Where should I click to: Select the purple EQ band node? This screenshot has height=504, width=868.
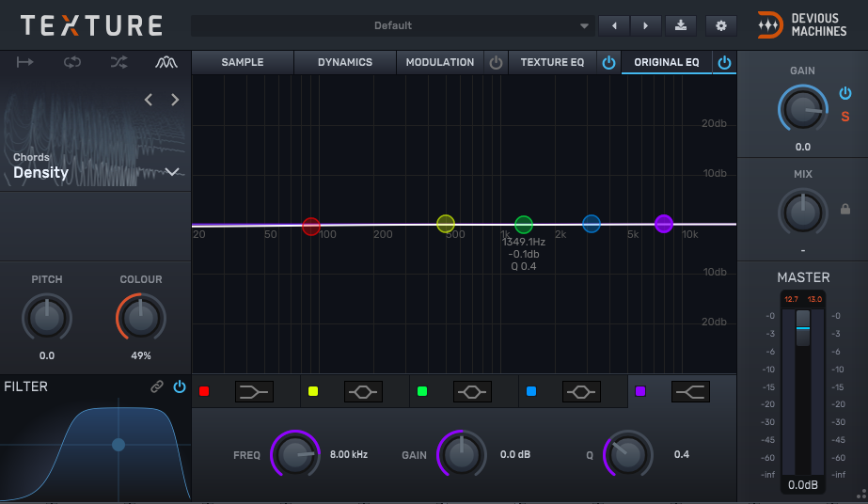pyautogui.click(x=664, y=224)
